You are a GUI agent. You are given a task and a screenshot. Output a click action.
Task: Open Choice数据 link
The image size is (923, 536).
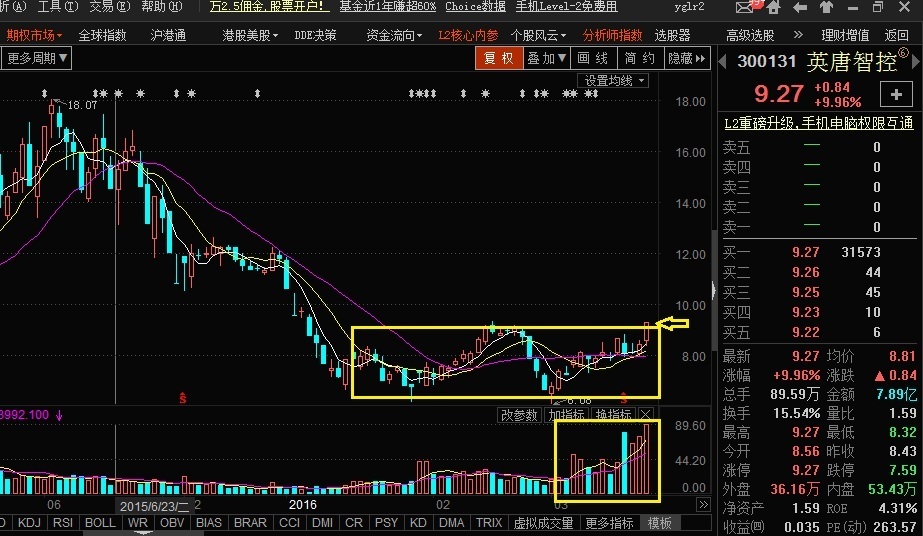[x=475, y=6]
